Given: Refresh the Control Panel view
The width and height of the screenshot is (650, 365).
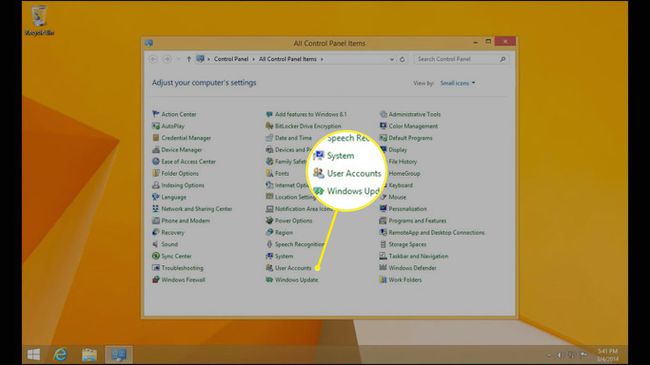Looking at the screenshot, I should [x=402, y=59].
